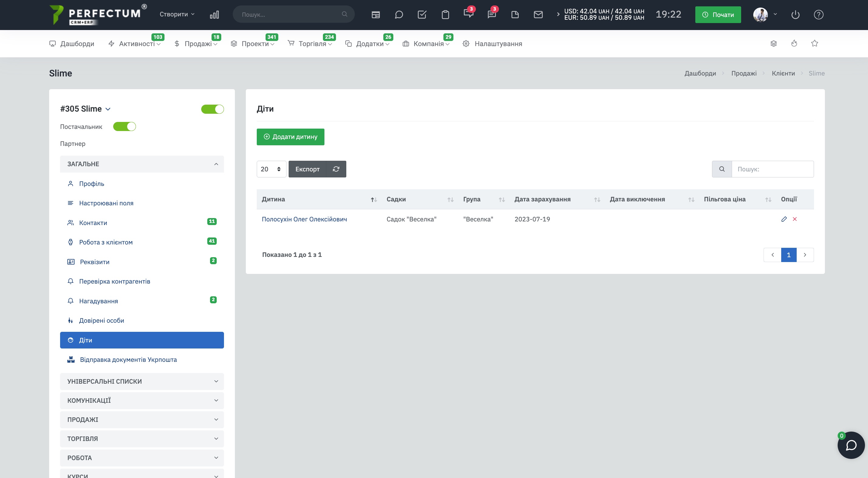Go to Клієнти breadcrumb link
The height and width of the screenshot is (478, 868).
(783, 73)
